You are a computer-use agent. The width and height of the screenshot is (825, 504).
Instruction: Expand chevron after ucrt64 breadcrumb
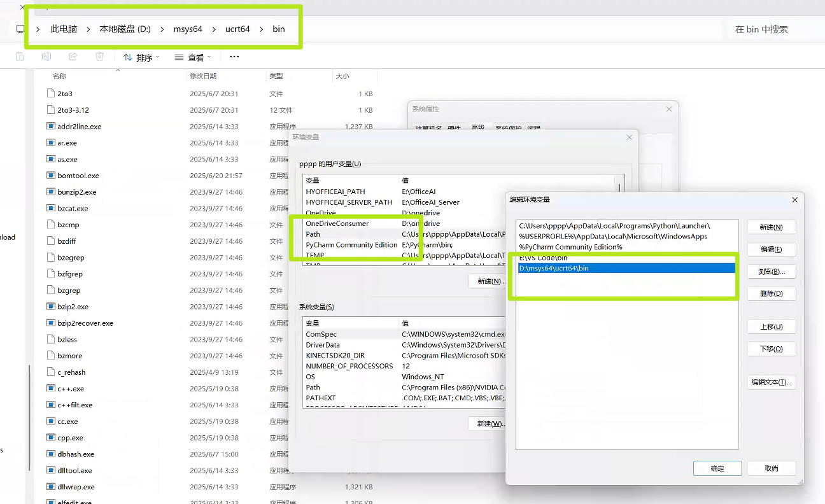262,29
